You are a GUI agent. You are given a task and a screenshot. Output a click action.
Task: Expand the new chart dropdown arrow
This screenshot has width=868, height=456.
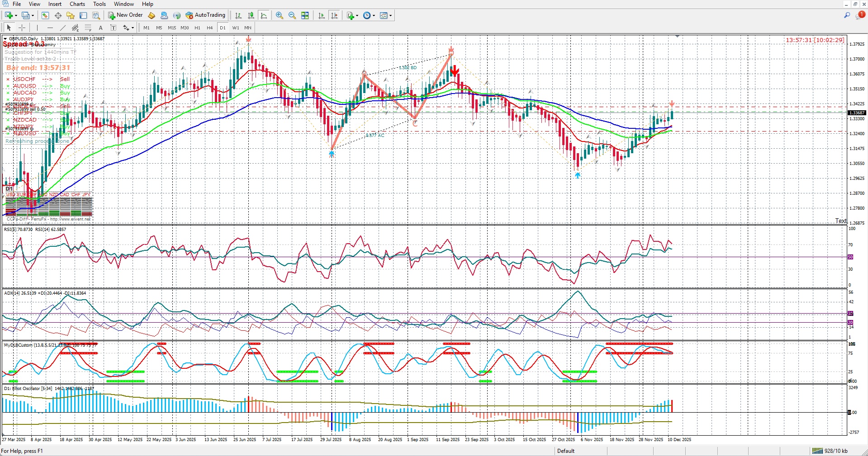point(16,15)
